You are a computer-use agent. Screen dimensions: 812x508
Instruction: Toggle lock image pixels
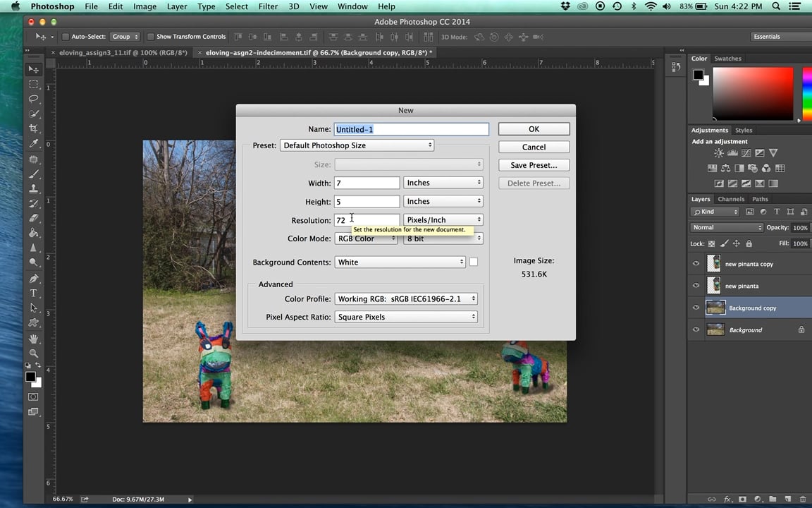[x=724, y=243]
